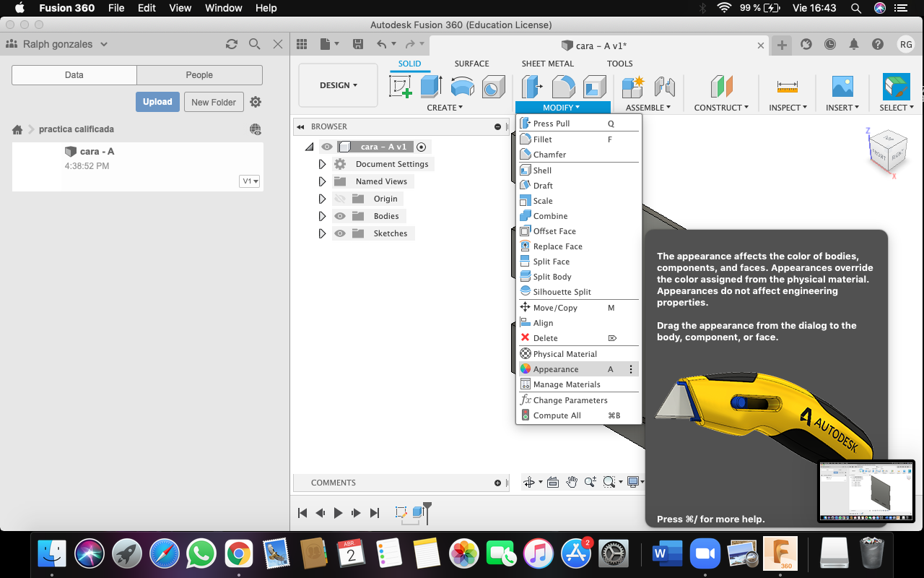Open the data panel grid icon
924x578 pixels.
[302, 44]
